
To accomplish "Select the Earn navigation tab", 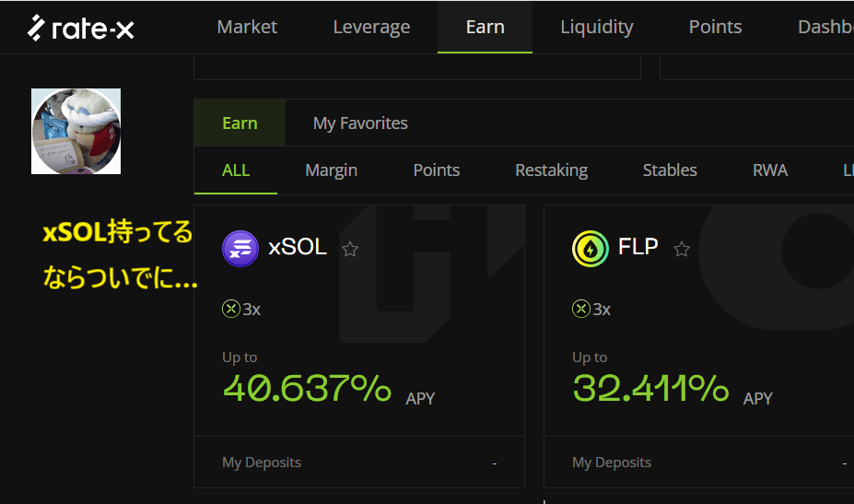I will (x=485, y=27).
